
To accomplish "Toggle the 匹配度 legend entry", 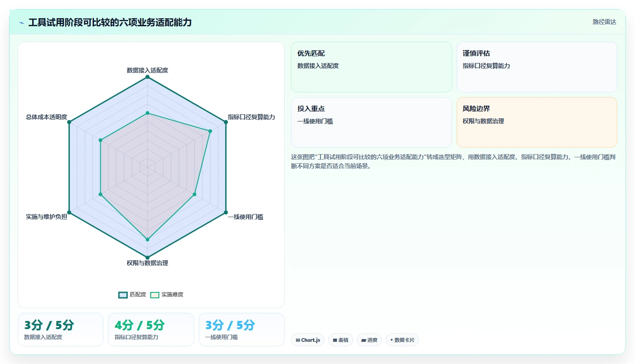I will pos(133,295).
